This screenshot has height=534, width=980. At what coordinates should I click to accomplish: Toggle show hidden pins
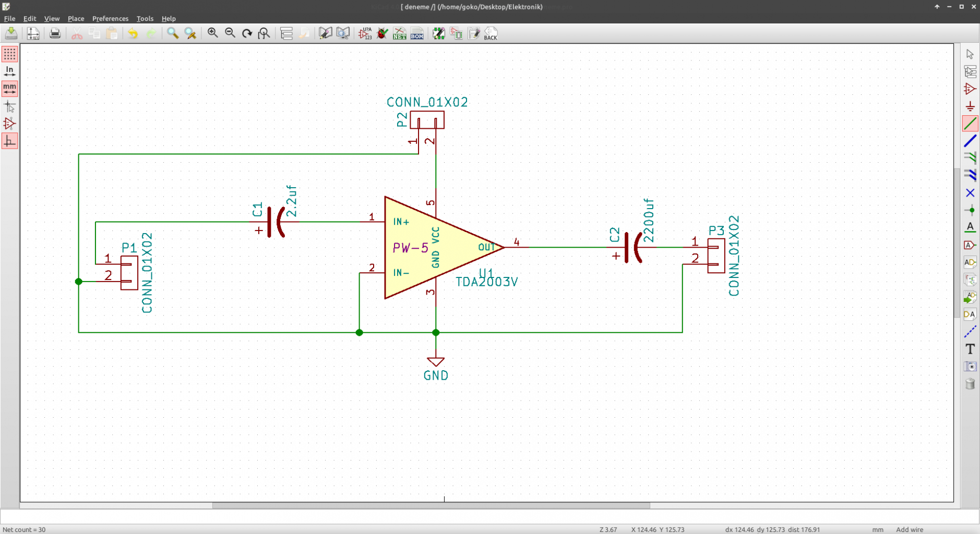click(x=10, y=124)
